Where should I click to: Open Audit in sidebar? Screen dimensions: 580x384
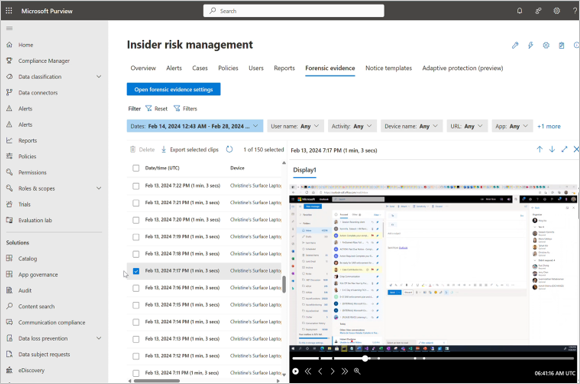tap(25, 290)
